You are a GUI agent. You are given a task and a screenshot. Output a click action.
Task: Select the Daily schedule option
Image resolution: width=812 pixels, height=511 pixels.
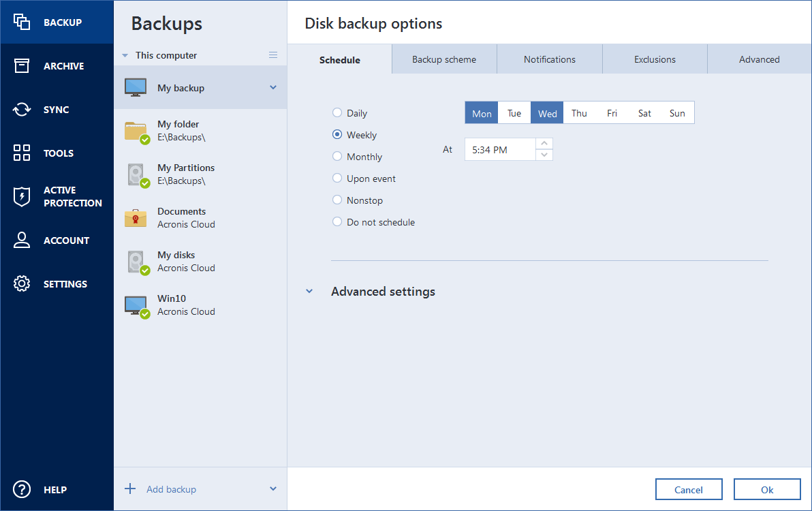click(337, 113)
